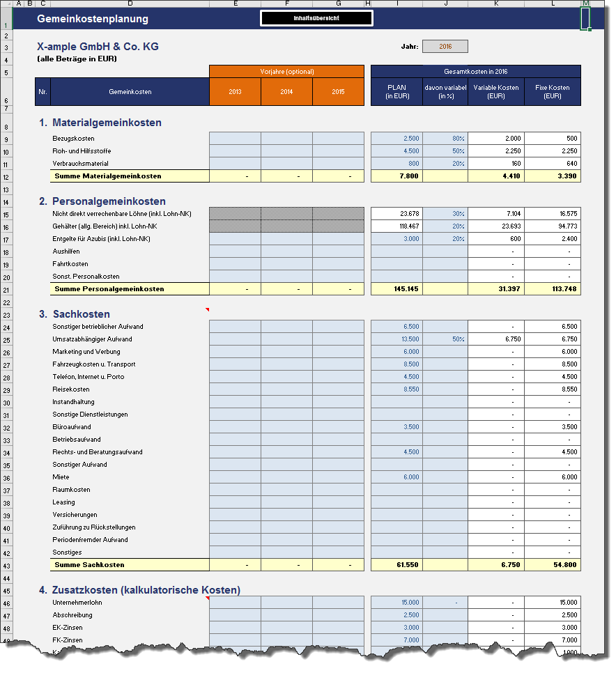This screenshot has width=616, height=673.
Task: Select the PLAN cell for Miete
Action: (x=396, y=477)
